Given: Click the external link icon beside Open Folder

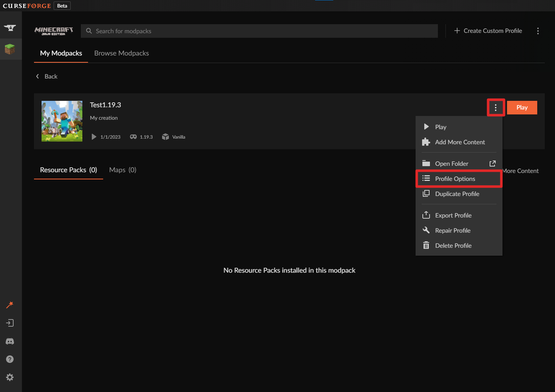Looking at the screenshot, I should pyautogui.click(x=492, y=164).
